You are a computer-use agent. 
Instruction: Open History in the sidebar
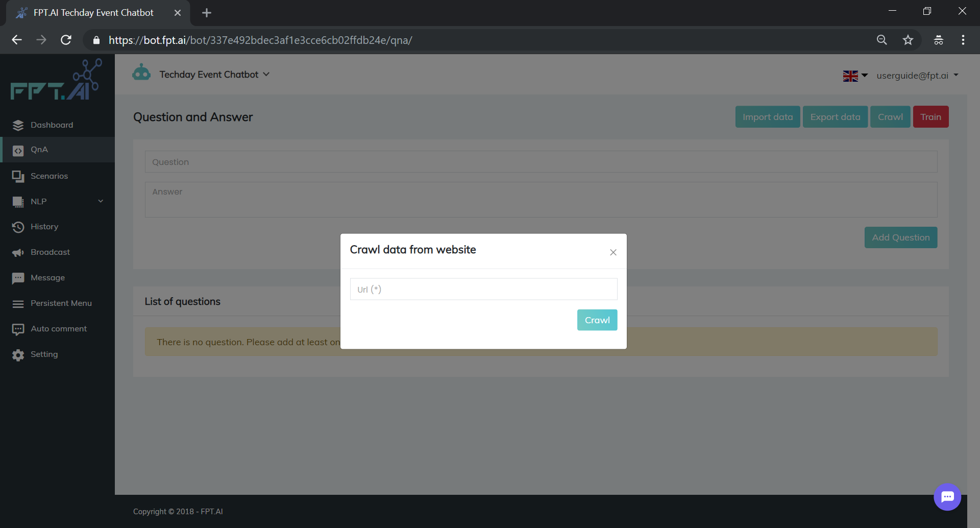57,227
